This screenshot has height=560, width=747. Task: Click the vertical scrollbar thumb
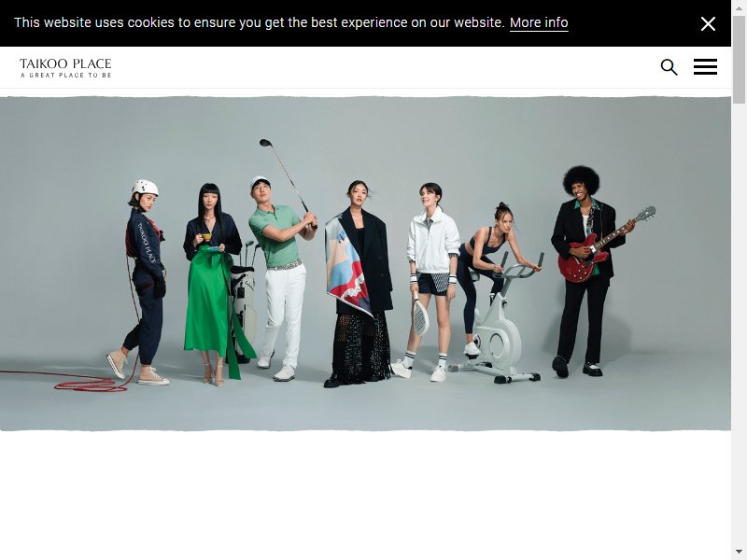(x=739, y=60)
